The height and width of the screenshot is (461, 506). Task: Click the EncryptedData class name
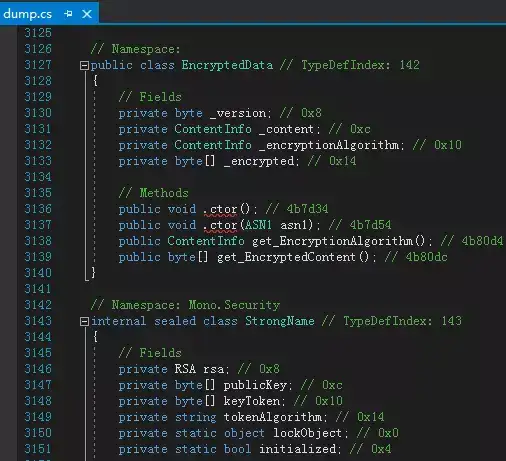[x=227, y=65]
